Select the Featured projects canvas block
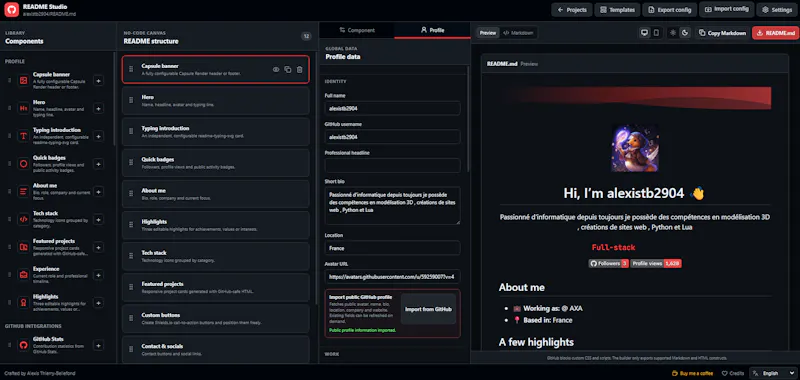Image resolution: width=800 pixels, height=380 pixels. [215, 287]
